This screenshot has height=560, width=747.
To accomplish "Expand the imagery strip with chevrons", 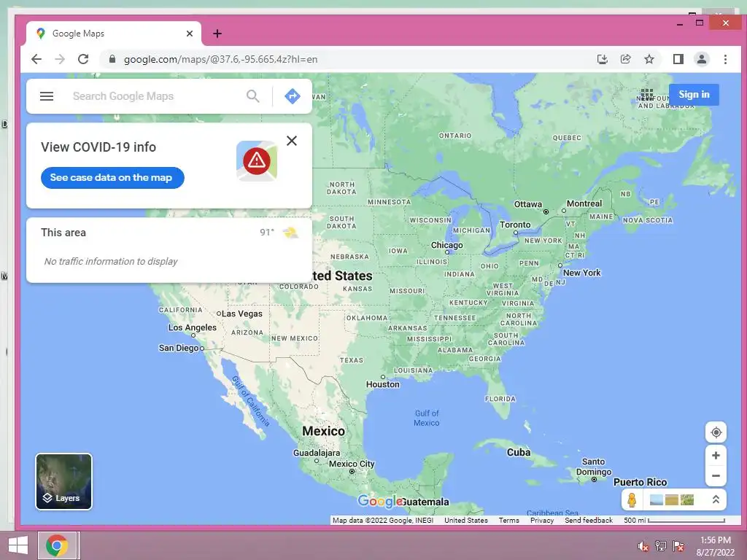I will click(716, 499).
